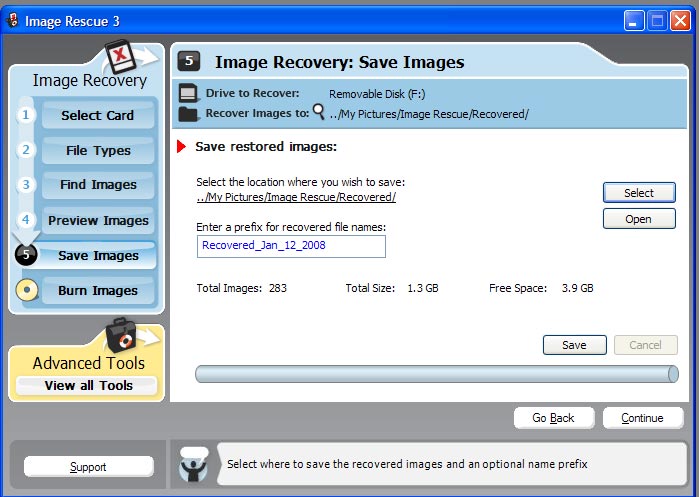
Task: Click the black step 5 circle in sidebar
Action: (x=26, y=255)
